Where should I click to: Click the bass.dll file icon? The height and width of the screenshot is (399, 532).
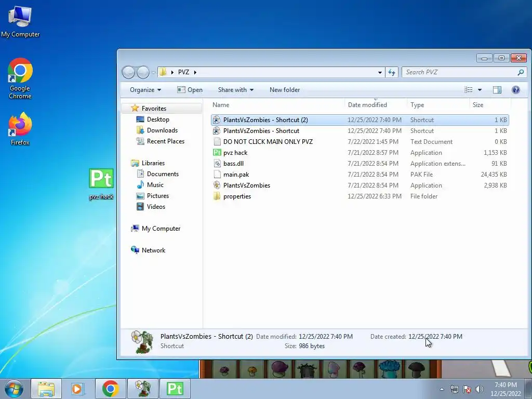(217, 163)
